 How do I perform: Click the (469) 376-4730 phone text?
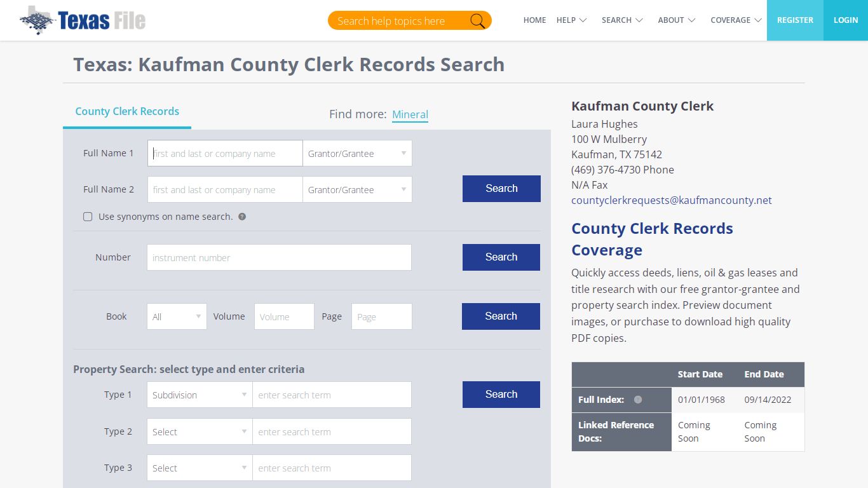click(x=623, y=170)
